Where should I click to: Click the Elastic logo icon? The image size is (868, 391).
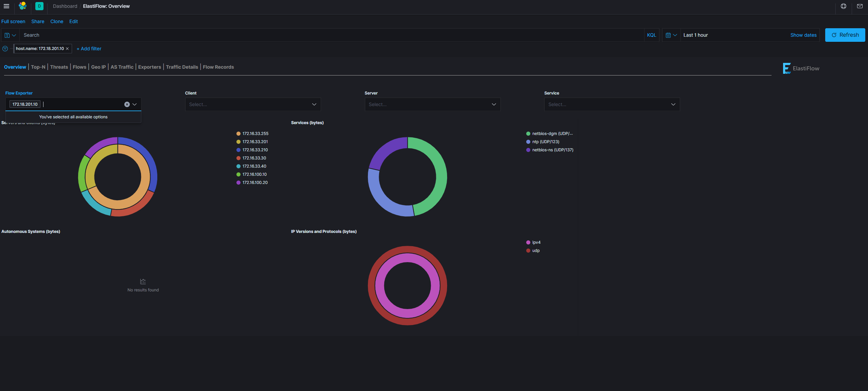tap(23, 6)
